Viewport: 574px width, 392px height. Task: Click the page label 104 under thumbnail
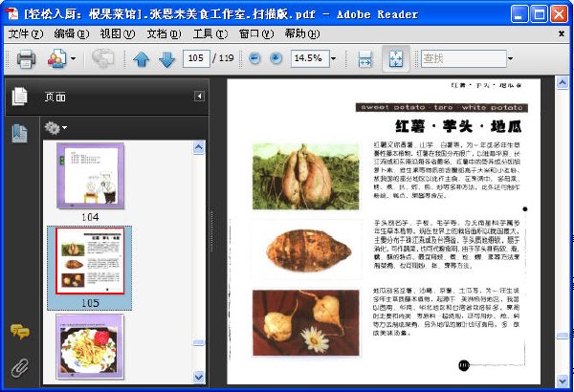coord(90,217)
